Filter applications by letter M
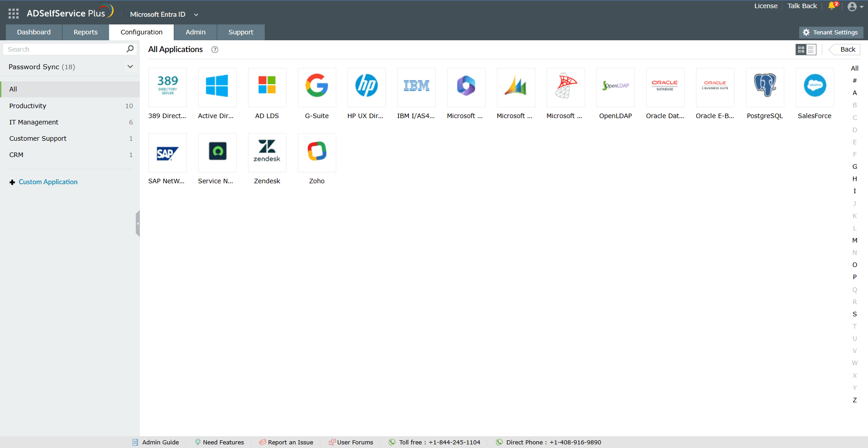Viewport: 868px width, 448px height. click(854, 240)
